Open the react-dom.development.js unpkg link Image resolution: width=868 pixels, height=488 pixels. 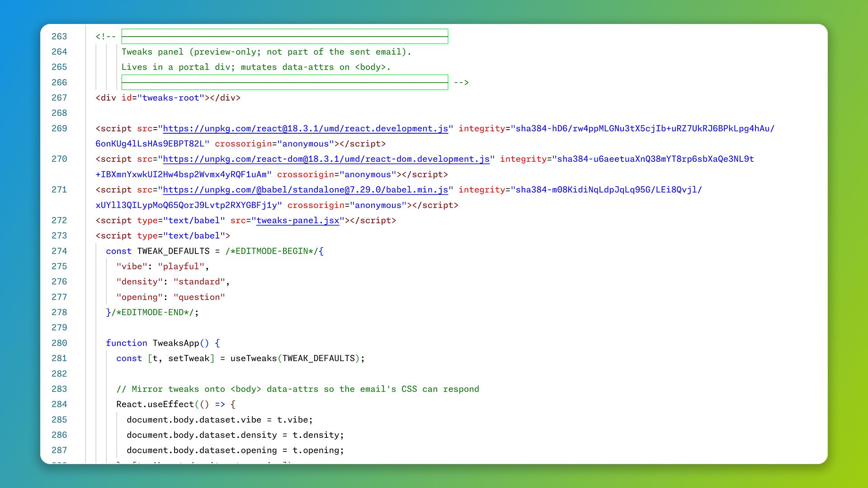[326, 159]
